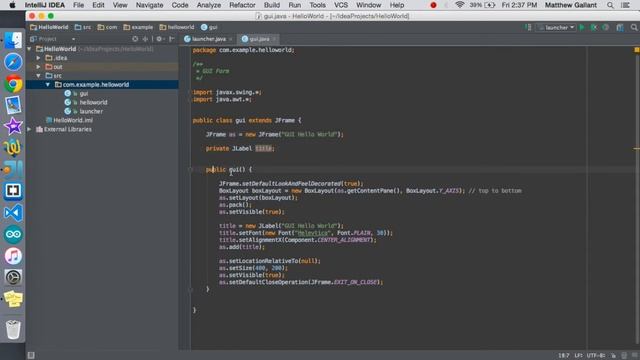Click the Wi-Fi icon in menu bar
Image resolution: width=640 pixels, height=360 pixels.
[x=460, y=5]
